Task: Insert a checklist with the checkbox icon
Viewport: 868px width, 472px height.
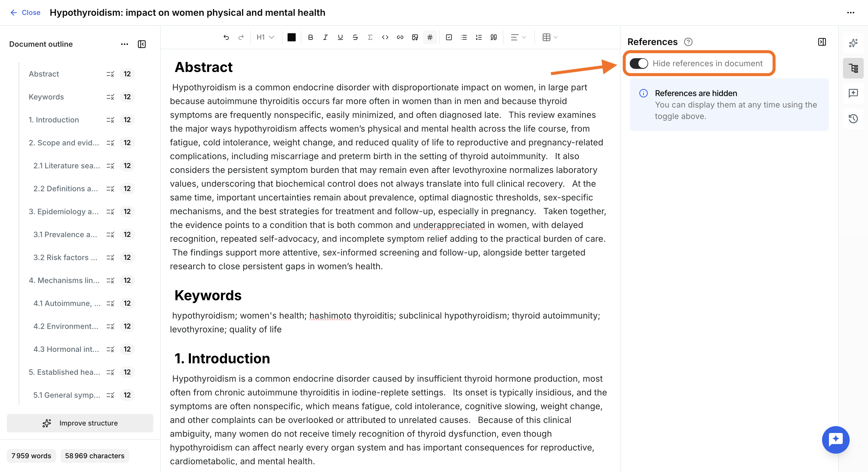Action: (449, 37)
